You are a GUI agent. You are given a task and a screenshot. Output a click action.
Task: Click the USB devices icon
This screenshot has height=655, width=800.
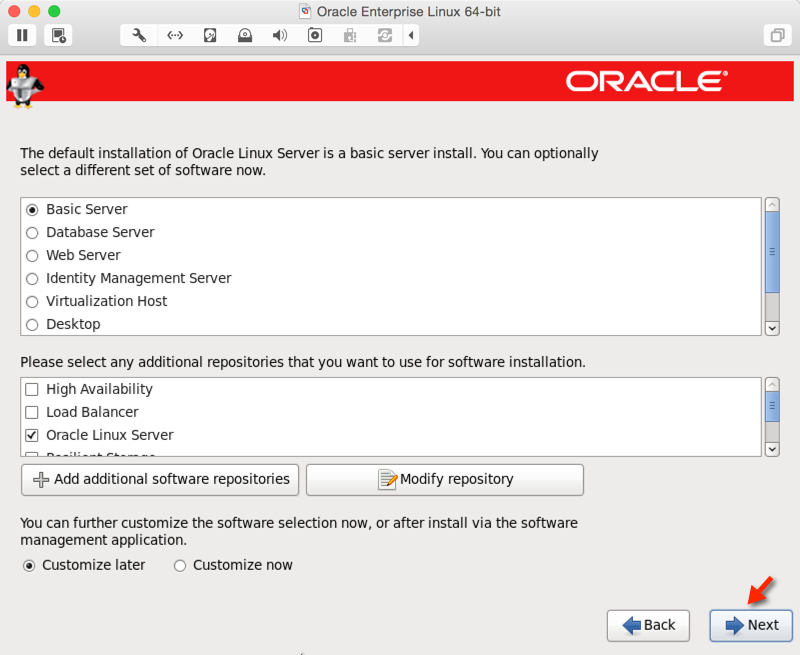pos(349,35)
